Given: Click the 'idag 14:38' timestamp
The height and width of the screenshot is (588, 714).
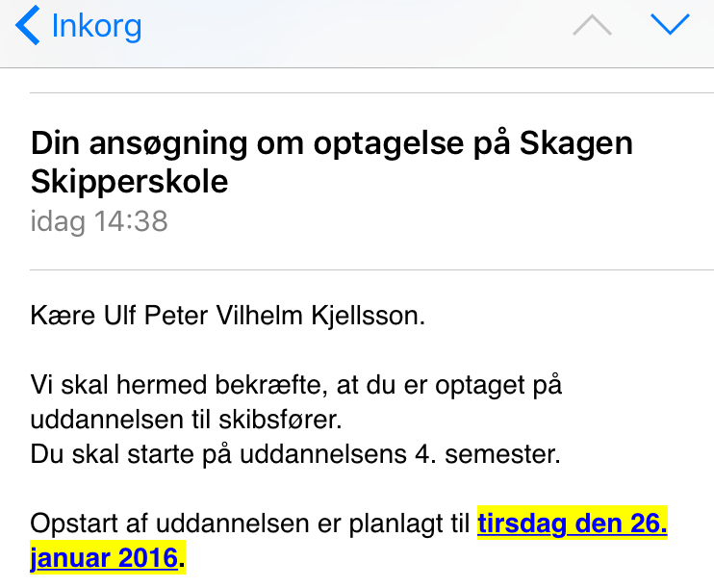Looking at the screenshot, I should coord(99,221).
